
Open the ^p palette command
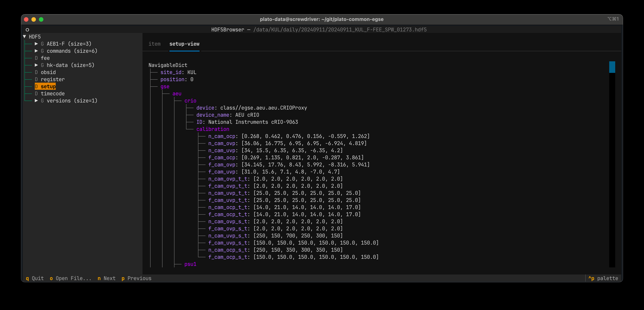[x=603, y=278]
